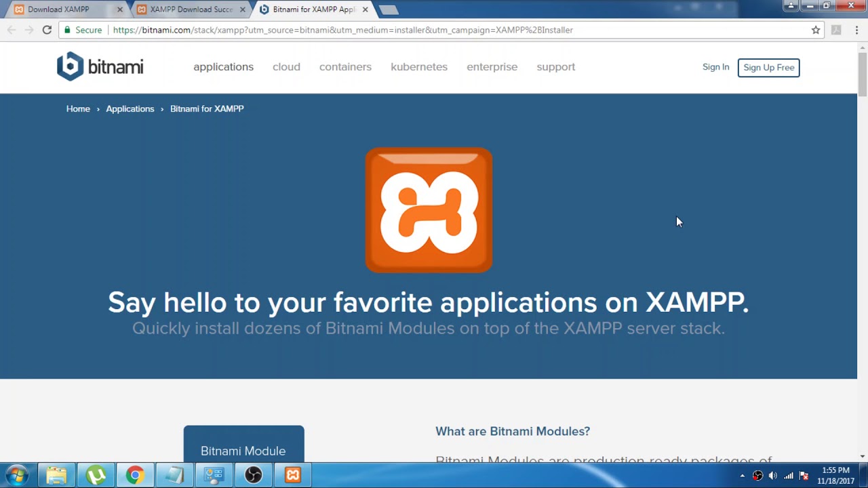Go back using the browser back arrow
This screenshot has width=868, height=488.
click(12, 30)
